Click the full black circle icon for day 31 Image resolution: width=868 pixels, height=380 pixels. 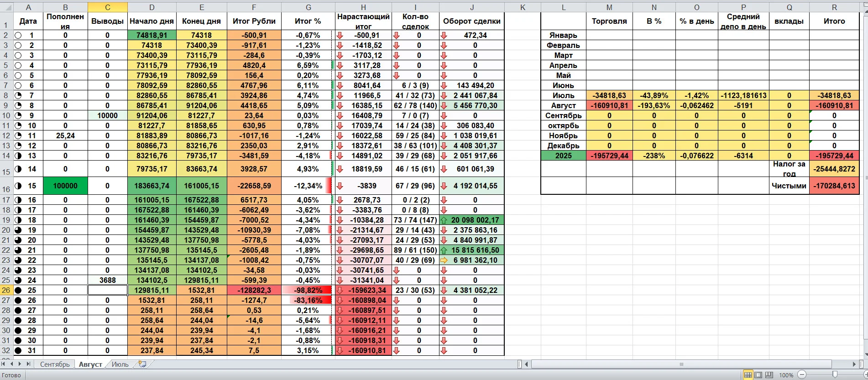[x=18, y=350]
